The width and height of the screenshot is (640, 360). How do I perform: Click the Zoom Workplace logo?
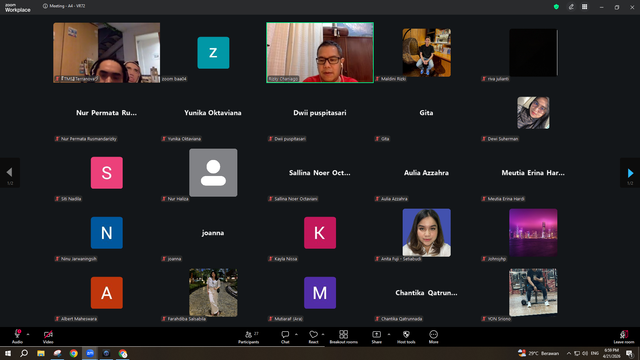click(18, 7)
